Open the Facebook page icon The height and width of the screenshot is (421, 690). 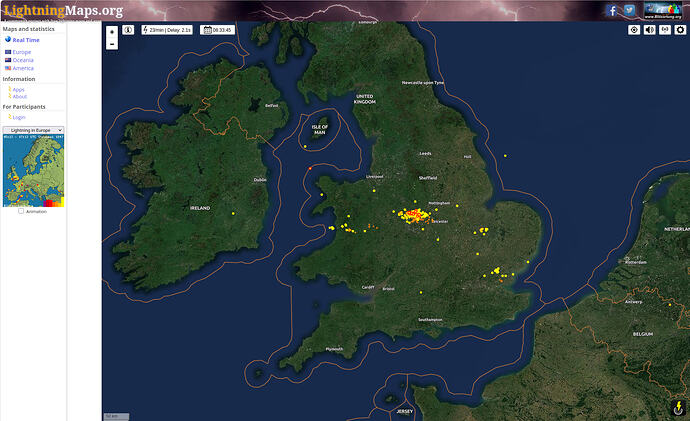611,10
